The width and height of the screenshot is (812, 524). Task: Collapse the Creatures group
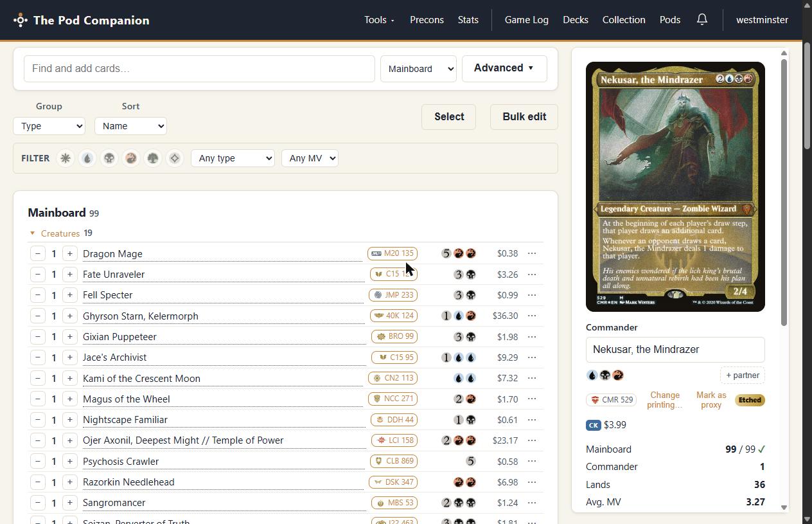60,233
